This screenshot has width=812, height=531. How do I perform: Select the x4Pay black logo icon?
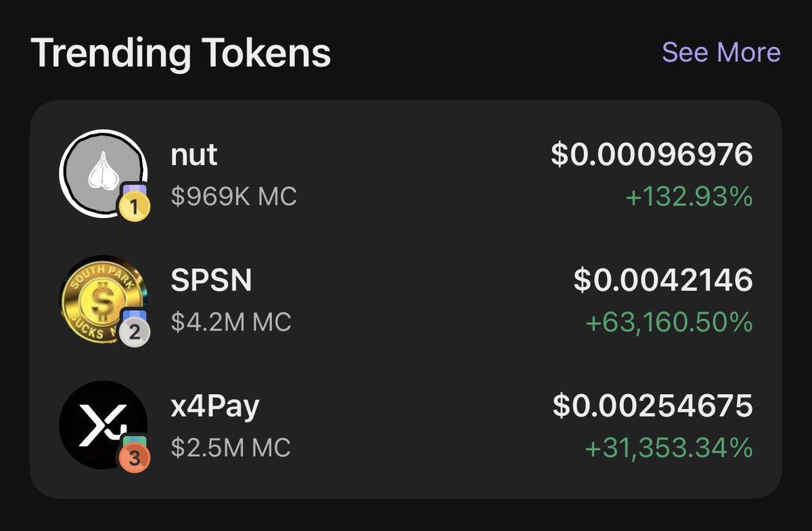[101, 422]
